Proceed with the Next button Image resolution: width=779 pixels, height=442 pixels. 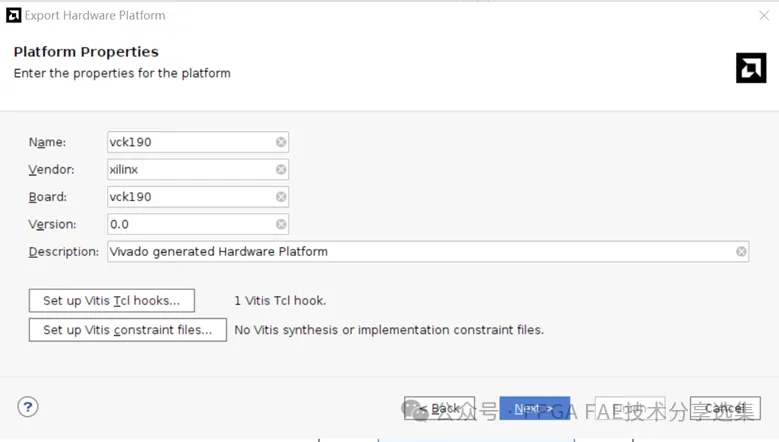coord(535,408)
